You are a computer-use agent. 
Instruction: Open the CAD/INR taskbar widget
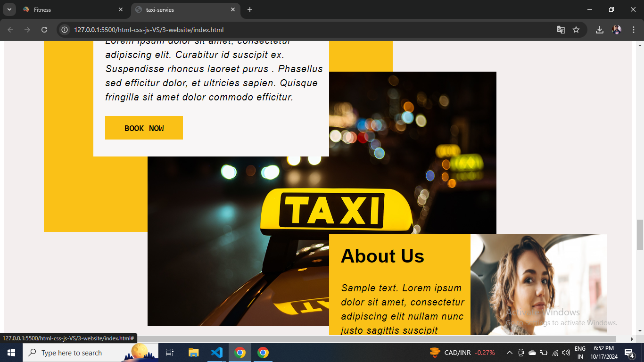tap(462, 353)
